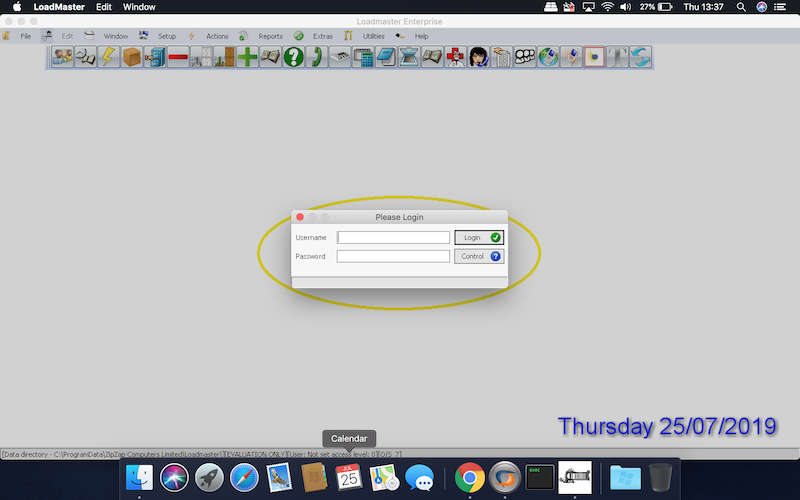Click the money book icon beside green plus
This screenshot has height=500, width=800.
270,57
